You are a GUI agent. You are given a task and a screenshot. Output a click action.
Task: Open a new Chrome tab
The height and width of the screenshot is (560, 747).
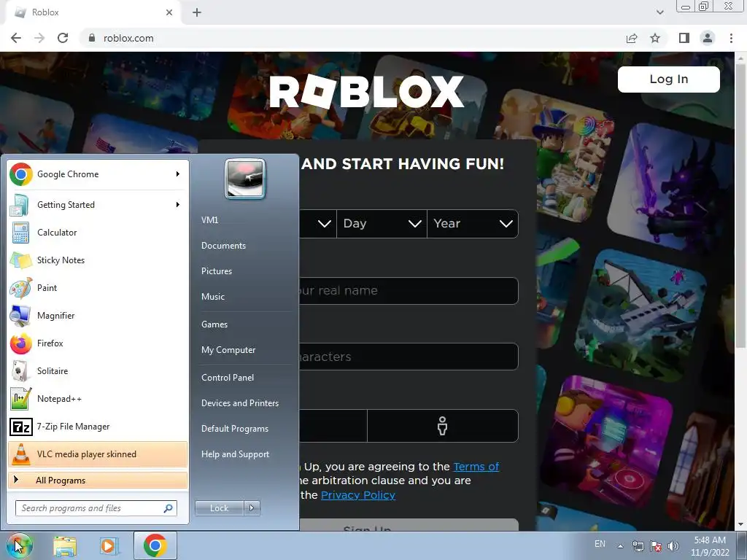(197, 12)
